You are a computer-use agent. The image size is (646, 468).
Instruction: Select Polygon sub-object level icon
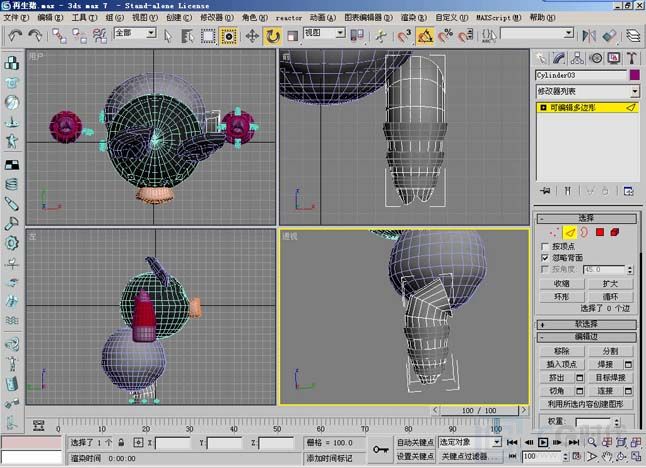tap(600, 232)
